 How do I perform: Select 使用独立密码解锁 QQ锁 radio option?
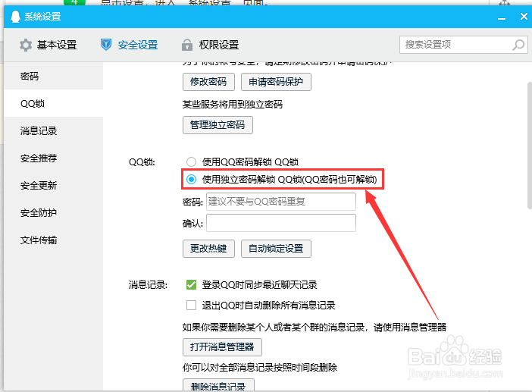[192, 179]
